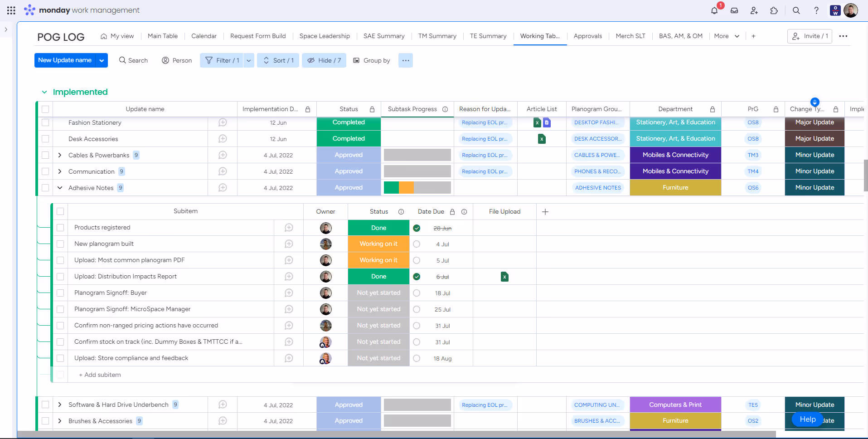Screen dimensions: 868x439
Task: Open the notifications bell icon
Action: pyautogui.click(x=714, y=10)
